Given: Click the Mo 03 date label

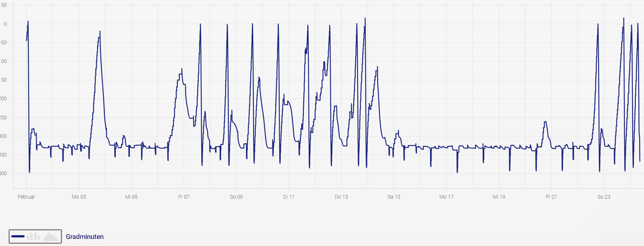Looking at the screenshot, I should click(x=79, y=197).
